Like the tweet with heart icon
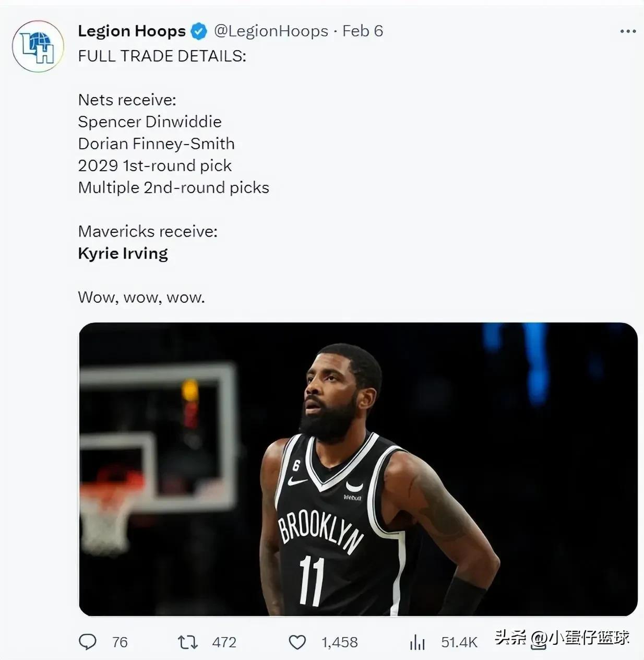The width and height of the screenshot is (644, 660). click(297, 642)
